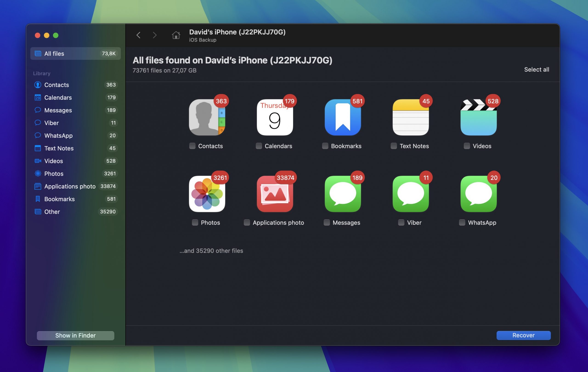Viewport: 588px width, 372px height.
Task: Open the large Messages bubble icon
Action: (x=343, y=194)
